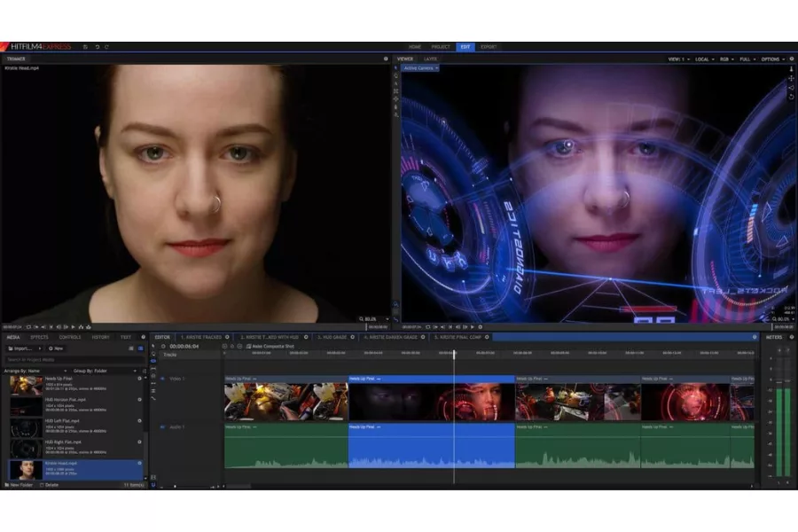Screen dimensions: 798x532
Task: Select the viewer hand pan tool
Action: tap(396, 76)
